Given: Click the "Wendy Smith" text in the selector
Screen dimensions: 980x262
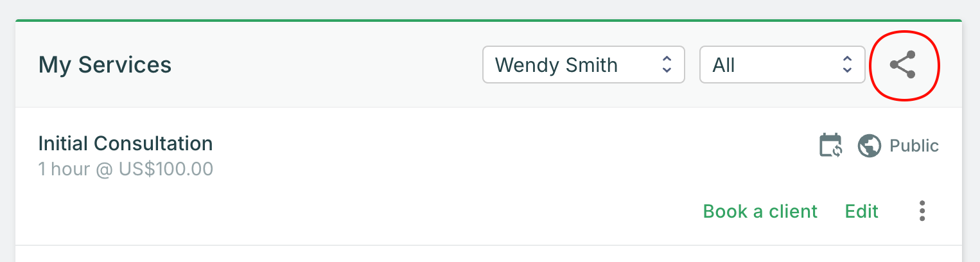Looking at the screenshot, I should (556, 65).
